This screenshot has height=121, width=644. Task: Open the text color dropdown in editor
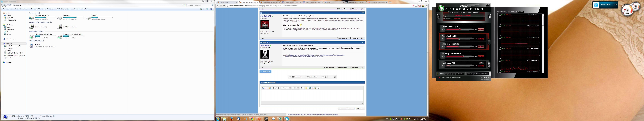click(302, 88)
